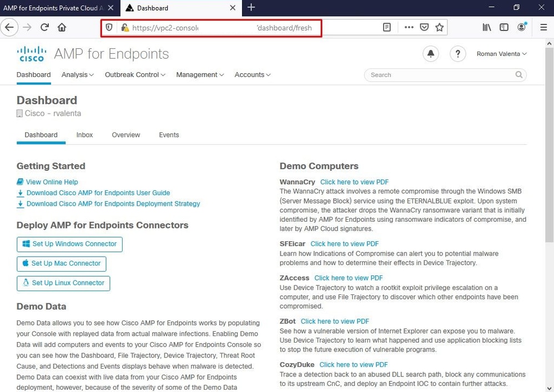Click the Set Up Mac Connector button
Screen dimensions: 554x392
[62, 263]
